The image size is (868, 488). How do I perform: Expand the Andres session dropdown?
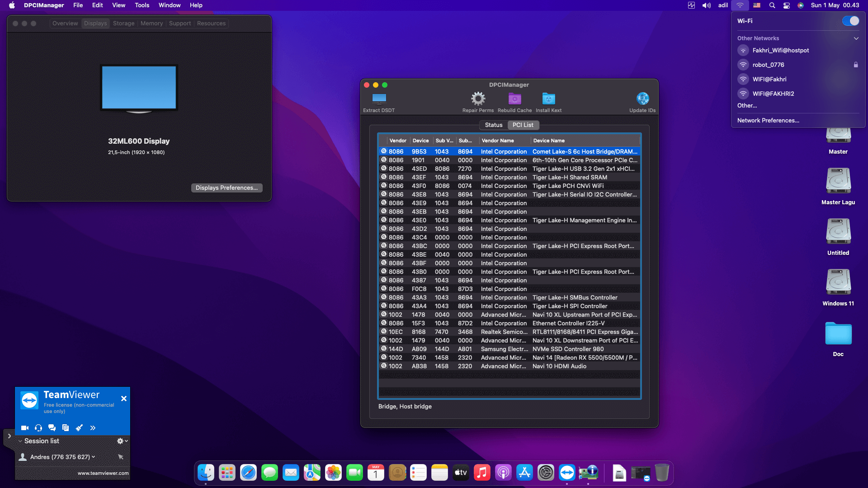(x=94, y=457)
